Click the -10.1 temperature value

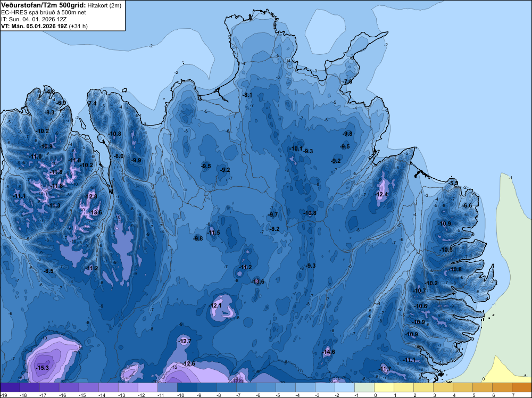[296, 148]
